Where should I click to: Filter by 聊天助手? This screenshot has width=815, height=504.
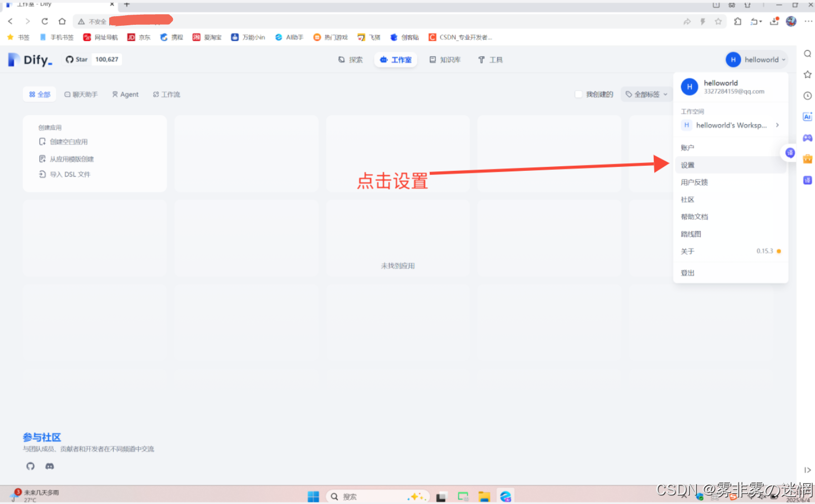pyautogui.click(x=81, y=95)
